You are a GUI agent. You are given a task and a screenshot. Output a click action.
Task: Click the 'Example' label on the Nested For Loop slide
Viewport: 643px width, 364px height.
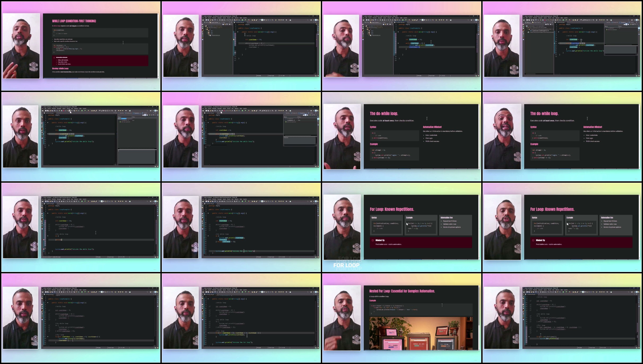(373, 301)
